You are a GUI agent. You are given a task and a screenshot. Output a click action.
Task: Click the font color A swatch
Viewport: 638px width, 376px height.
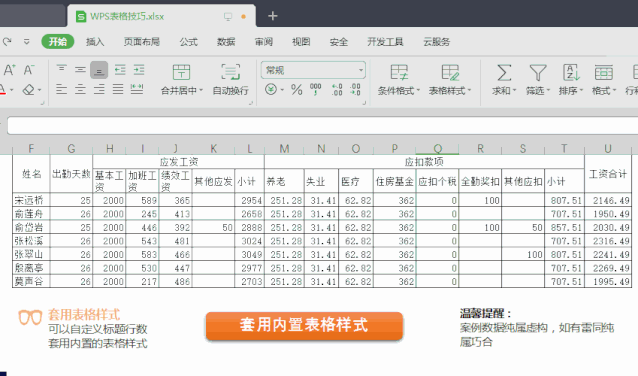click(x=3, y=90)
